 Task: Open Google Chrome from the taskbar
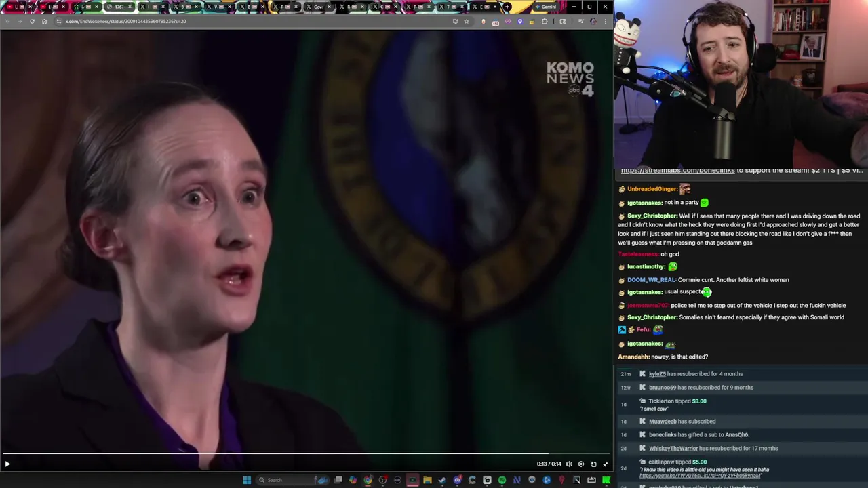pyautogui.click(x=368, y=480)
